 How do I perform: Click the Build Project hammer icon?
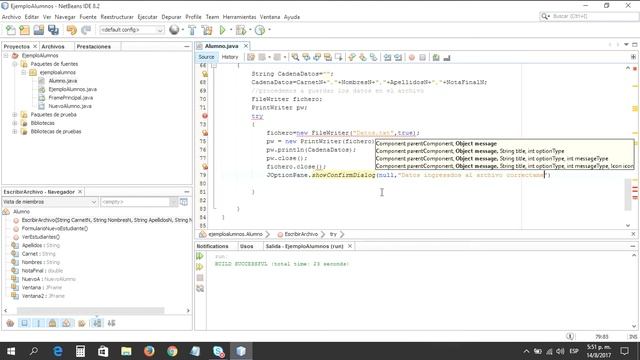192,30
